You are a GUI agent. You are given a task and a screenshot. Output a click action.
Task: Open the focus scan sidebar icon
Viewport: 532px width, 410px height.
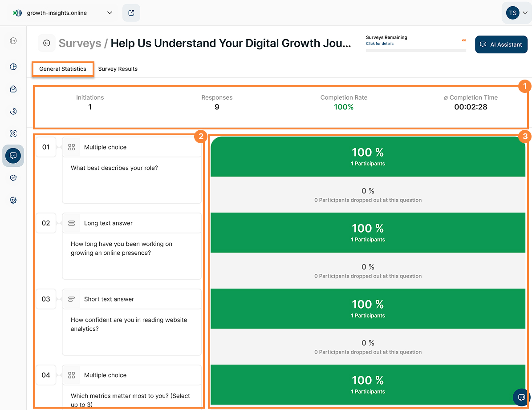click(13, 133)
